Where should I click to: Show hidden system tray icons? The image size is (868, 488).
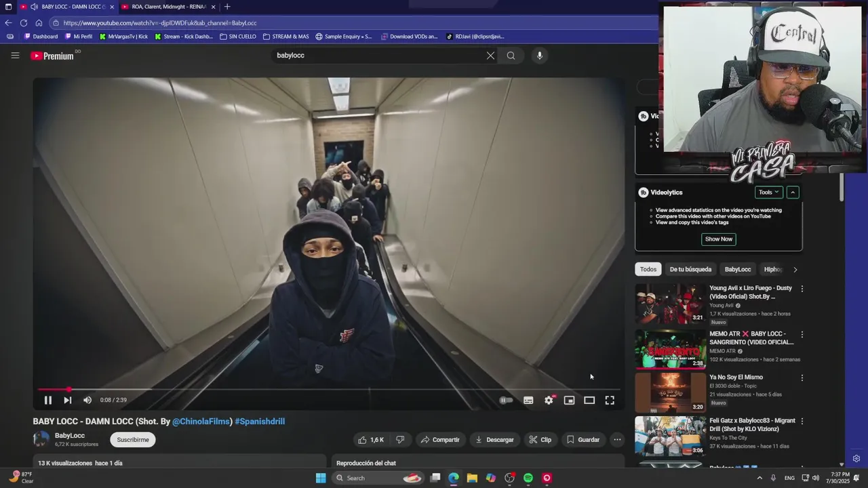[759, 478]
